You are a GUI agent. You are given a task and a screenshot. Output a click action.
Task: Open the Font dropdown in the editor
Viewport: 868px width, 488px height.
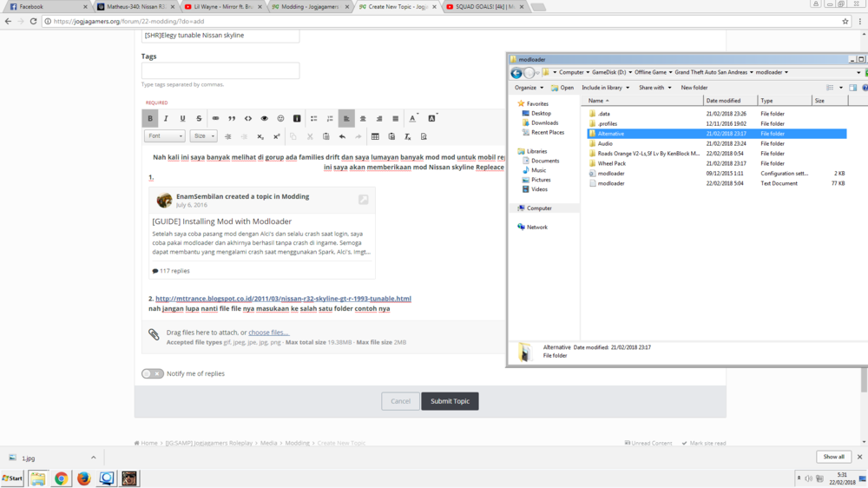(x=164, y=136)
